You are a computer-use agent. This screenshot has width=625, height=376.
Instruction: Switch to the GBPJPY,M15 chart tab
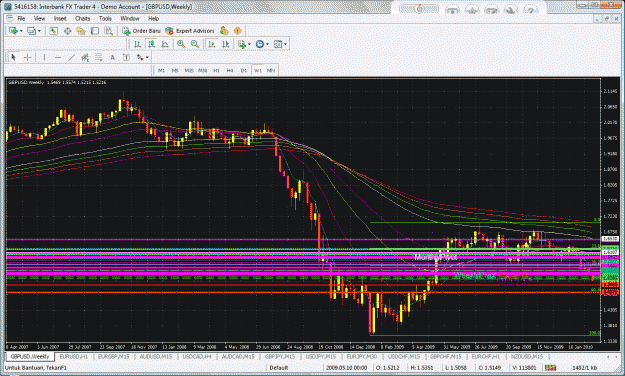(280, 356)
